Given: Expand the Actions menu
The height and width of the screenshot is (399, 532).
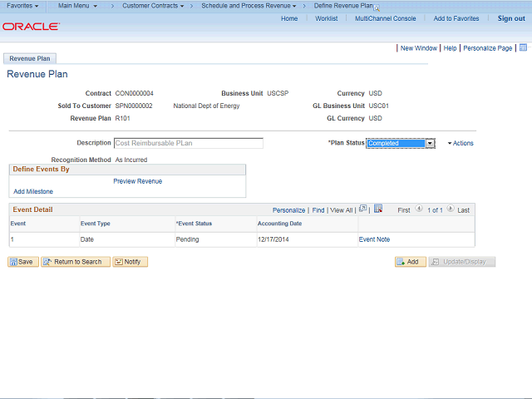Looking at the screenshot, I should 461,143.
